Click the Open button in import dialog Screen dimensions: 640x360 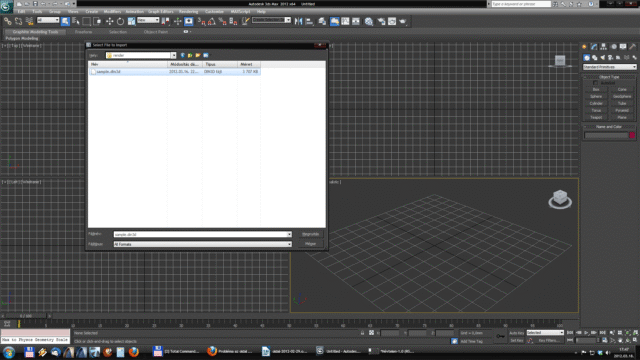tap(311, 234)
